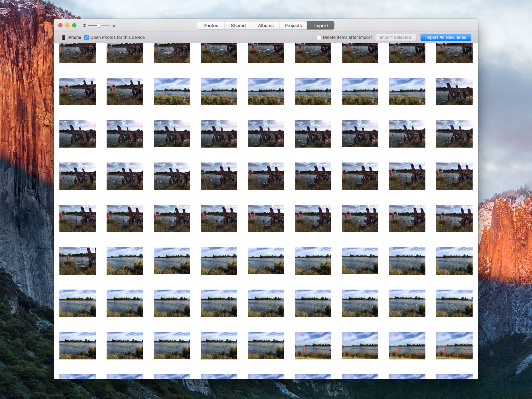
Task: Open the Albums tab
Action: 266,26
